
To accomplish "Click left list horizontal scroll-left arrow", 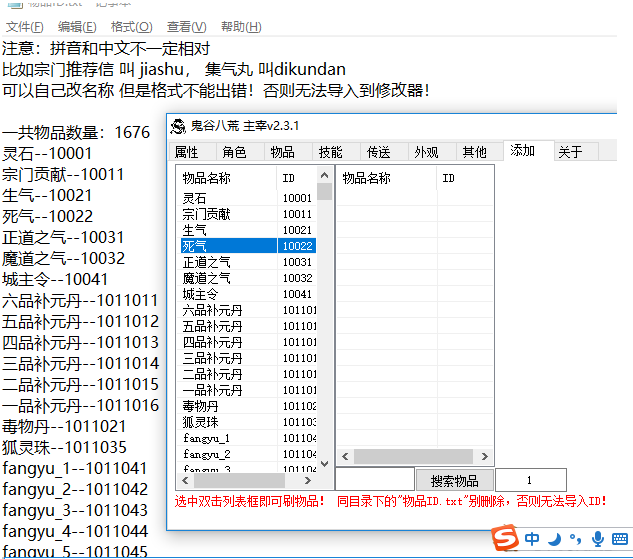I will [185, 480].
